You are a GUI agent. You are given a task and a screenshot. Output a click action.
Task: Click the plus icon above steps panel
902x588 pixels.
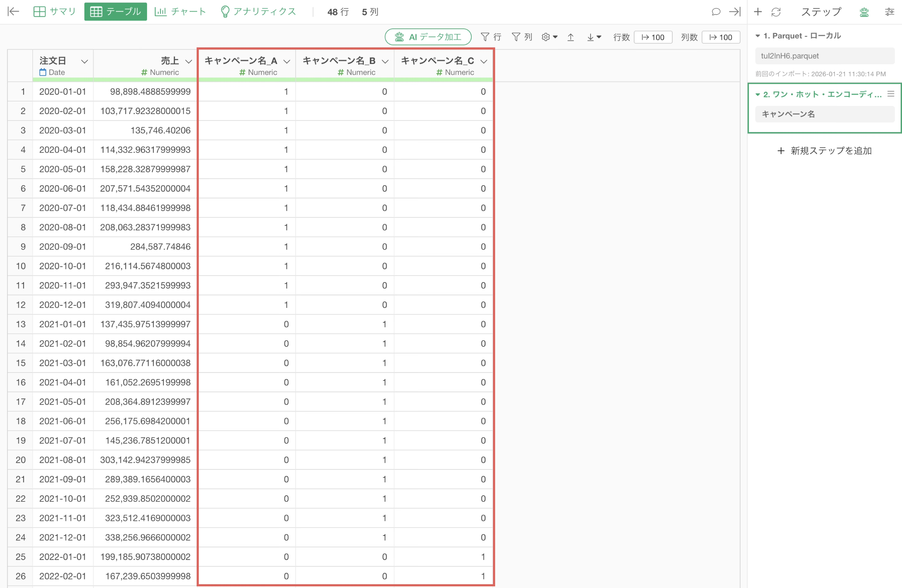[x=758, y=12]
